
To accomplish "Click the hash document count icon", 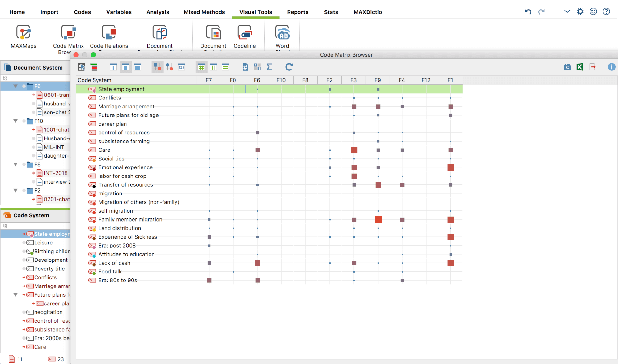I will click(245, 67).
